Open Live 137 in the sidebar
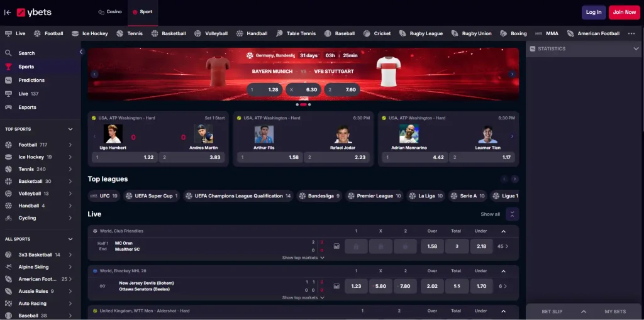This screenshot has height=320, width=644. tap(28, 94)
